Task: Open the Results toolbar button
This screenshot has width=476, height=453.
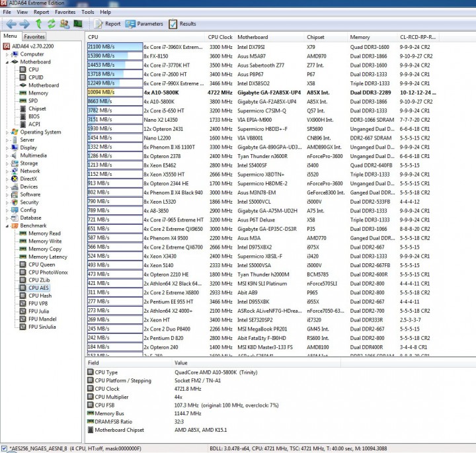Action: point(182,24)
